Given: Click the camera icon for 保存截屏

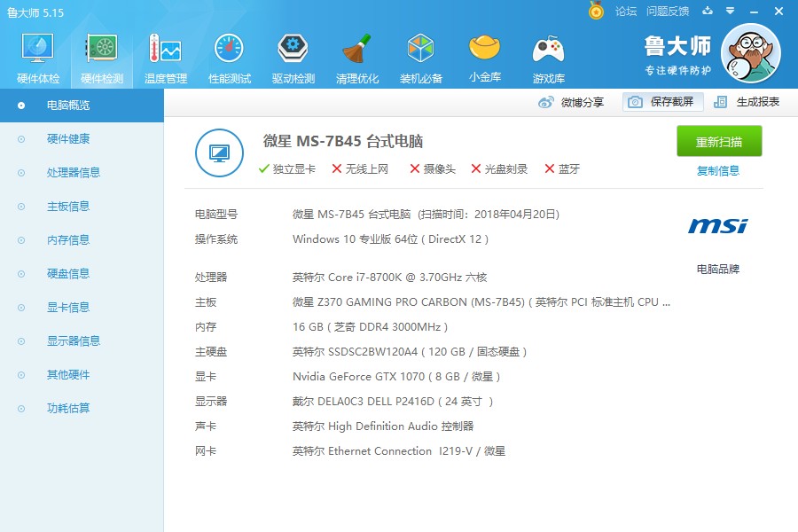Looking at the screenshot, I should click(635, 102).
